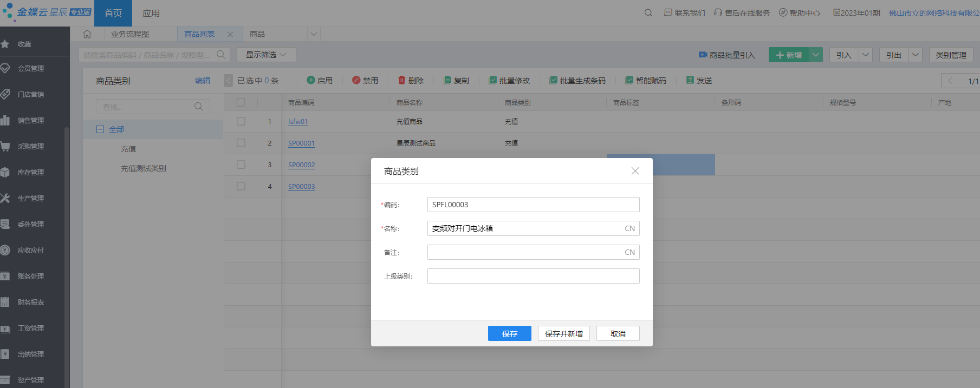Expand the 引出 dropdown arrow
Image resolution: width=980 pixels, height=388 pixels.
[916, 55]
